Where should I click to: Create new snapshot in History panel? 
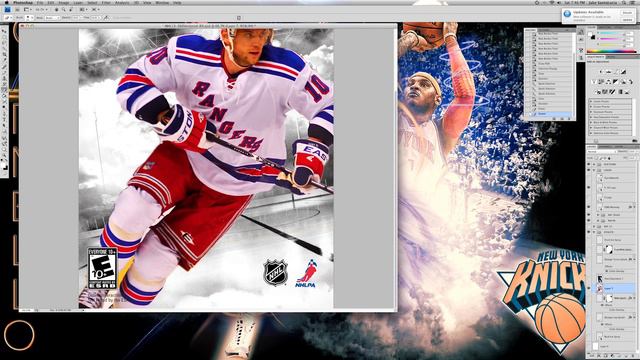[562, 119]
